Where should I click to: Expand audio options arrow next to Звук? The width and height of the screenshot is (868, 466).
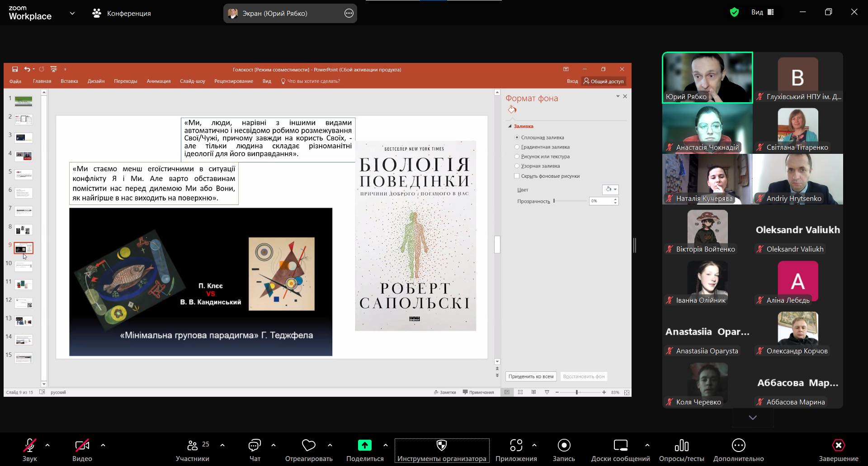point(47,445)
